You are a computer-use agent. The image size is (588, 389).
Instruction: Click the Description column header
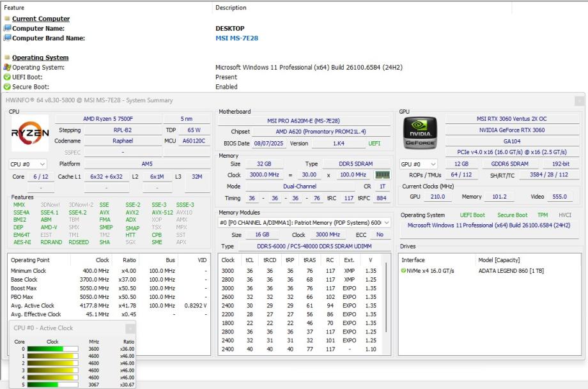231,8
